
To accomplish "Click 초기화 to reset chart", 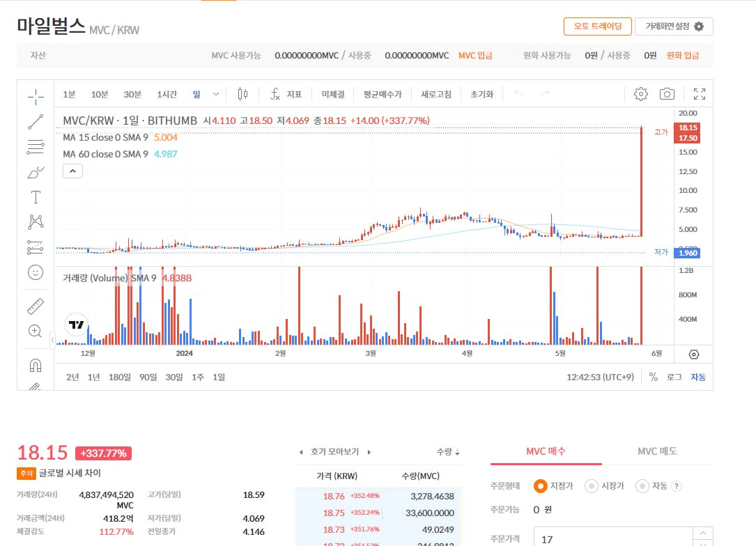I will tap(482, 94).
